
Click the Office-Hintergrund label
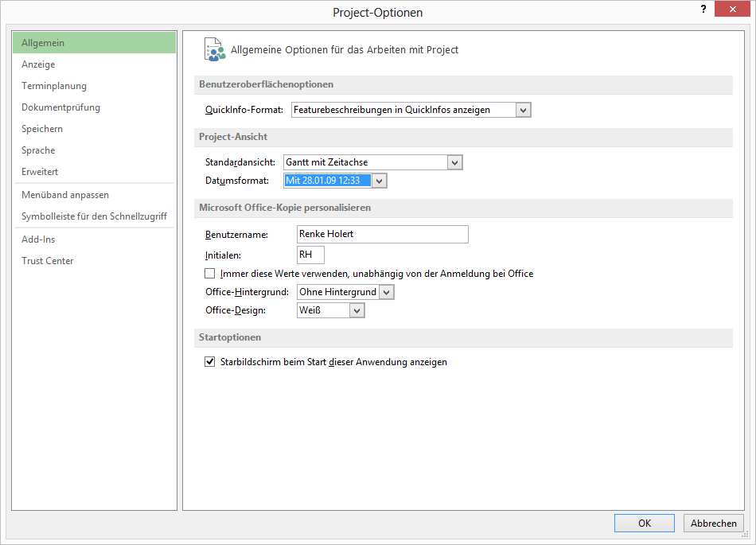(247, 292)
